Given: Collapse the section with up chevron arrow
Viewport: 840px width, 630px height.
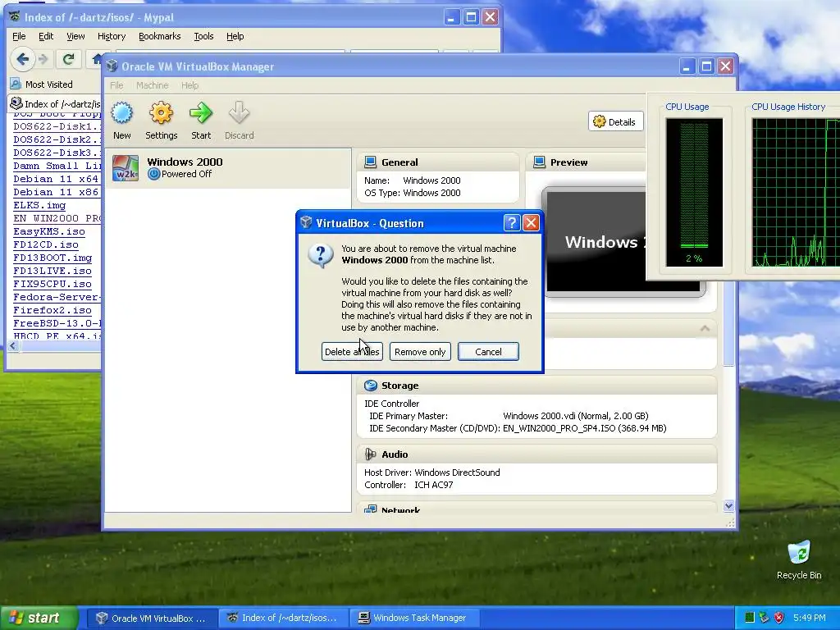Looking at the screenshot, I should tap(705, 328).
